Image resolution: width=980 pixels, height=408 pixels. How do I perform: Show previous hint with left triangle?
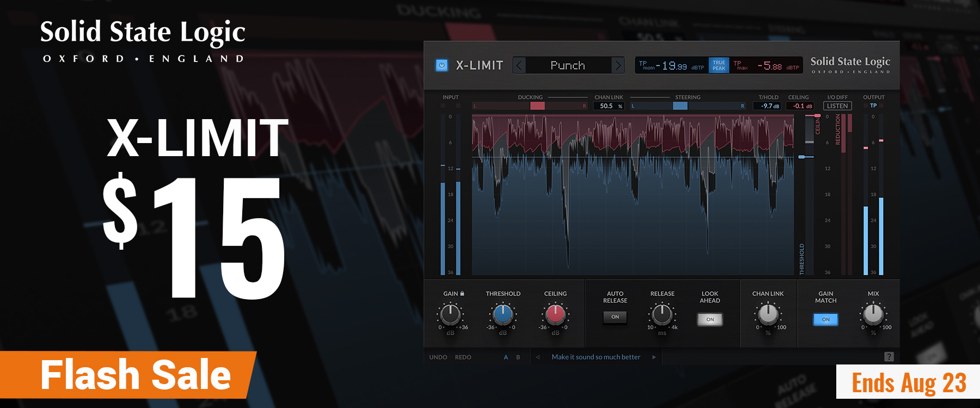point(538,357)
